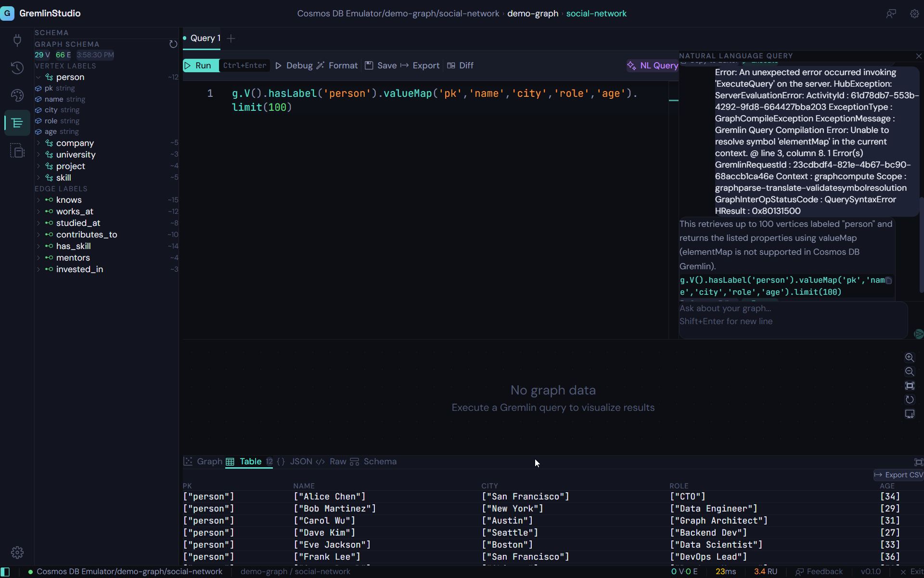This screenshot has width=924, height=578.
Task: Fit graph to screen using frame icon
Action: pos(910,385)
